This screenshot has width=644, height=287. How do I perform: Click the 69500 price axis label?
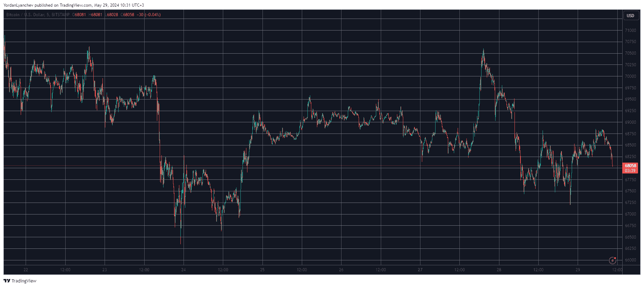click(x=630, y=99)
